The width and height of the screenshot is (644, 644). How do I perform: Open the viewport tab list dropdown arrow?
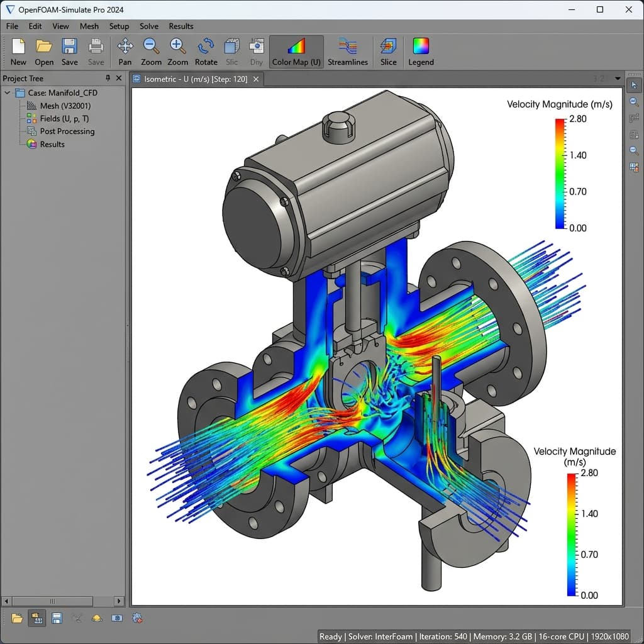[x=618, y=79]
